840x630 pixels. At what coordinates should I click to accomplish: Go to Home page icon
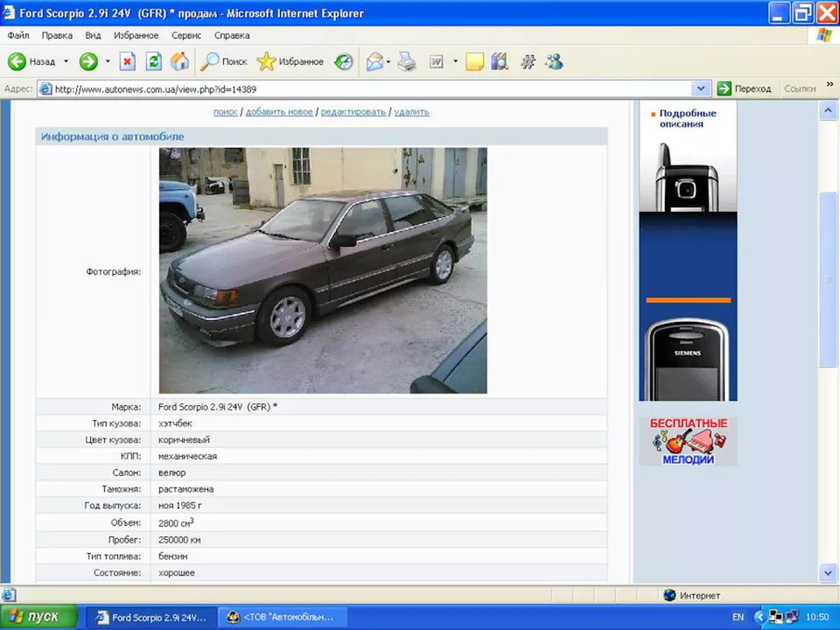179,62
